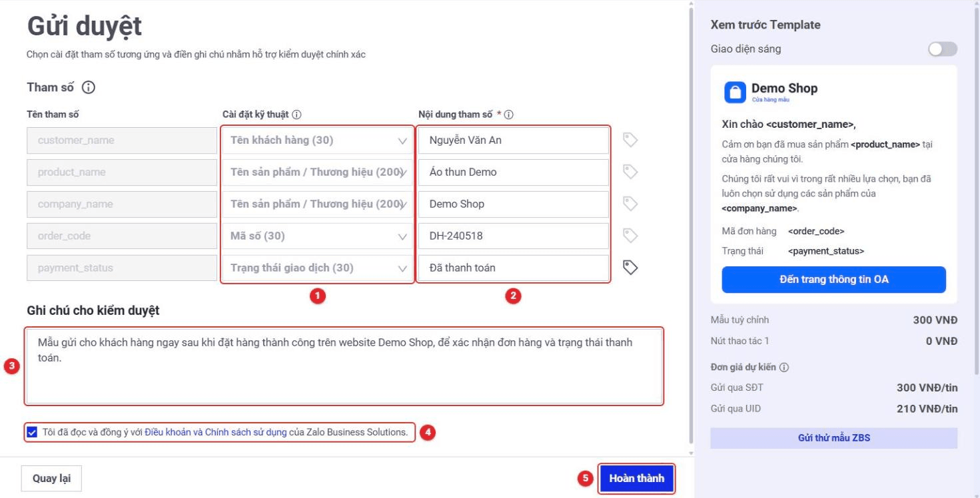The image size is (980, 498).
Task: Click the Demo Shop parameter content field
Action: click(x=514, y=204)
